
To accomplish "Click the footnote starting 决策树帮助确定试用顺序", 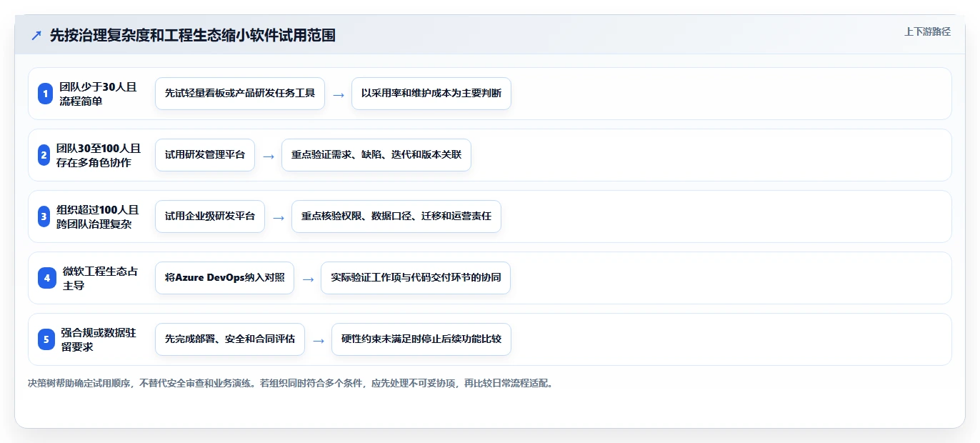I will pos(291,383).
